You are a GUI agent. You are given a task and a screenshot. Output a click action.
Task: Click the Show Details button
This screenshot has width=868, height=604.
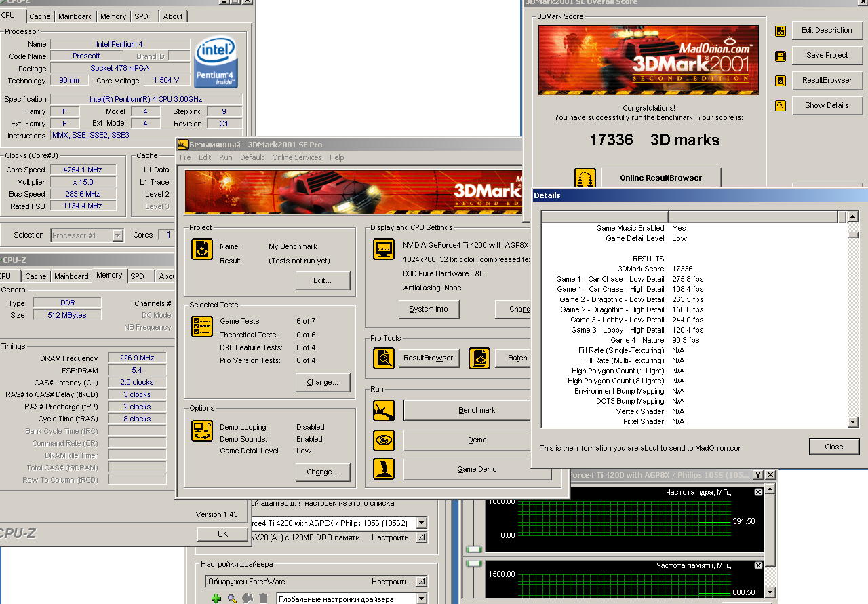tap(827, 106)
